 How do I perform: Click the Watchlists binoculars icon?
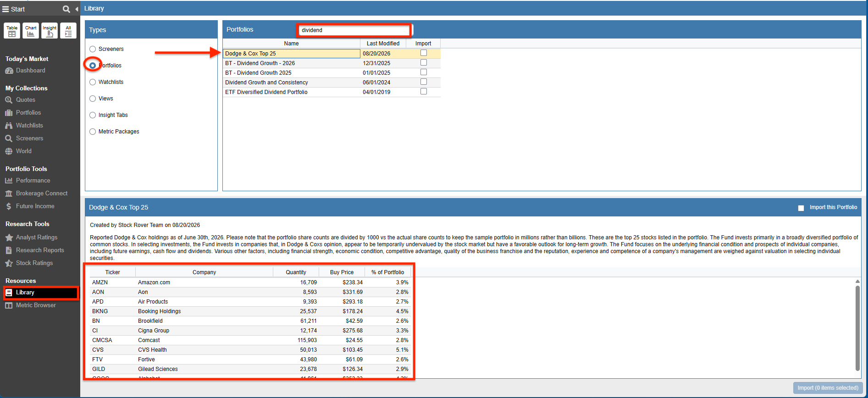click(9, 126)
